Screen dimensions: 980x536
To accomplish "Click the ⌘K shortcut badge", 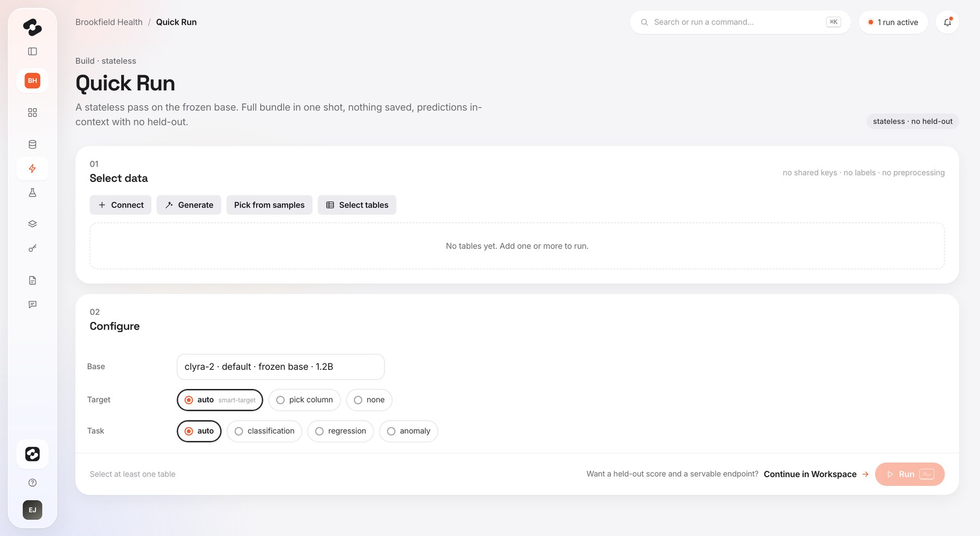I will click(x=834, y=22).
